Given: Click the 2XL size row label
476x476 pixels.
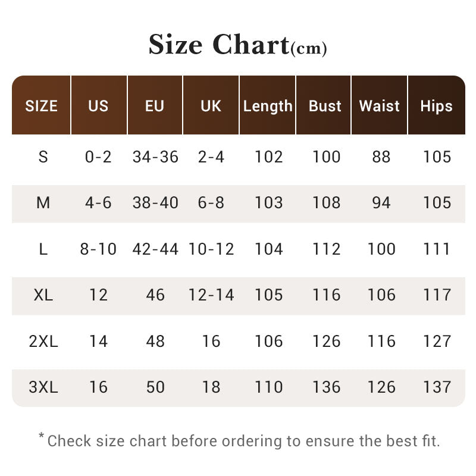Looking at the screenshot, I should point(43,341).
